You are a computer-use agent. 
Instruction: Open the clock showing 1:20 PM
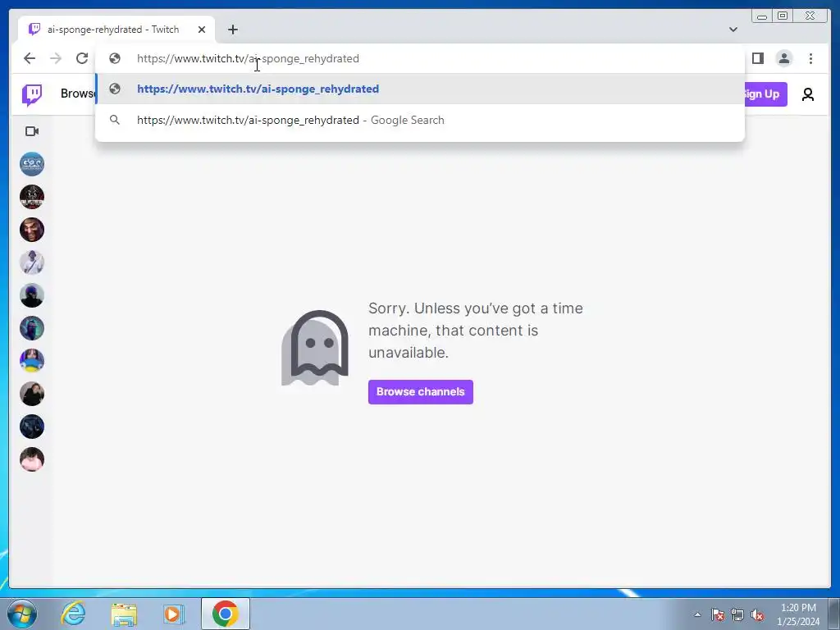(x=798, y=614)
